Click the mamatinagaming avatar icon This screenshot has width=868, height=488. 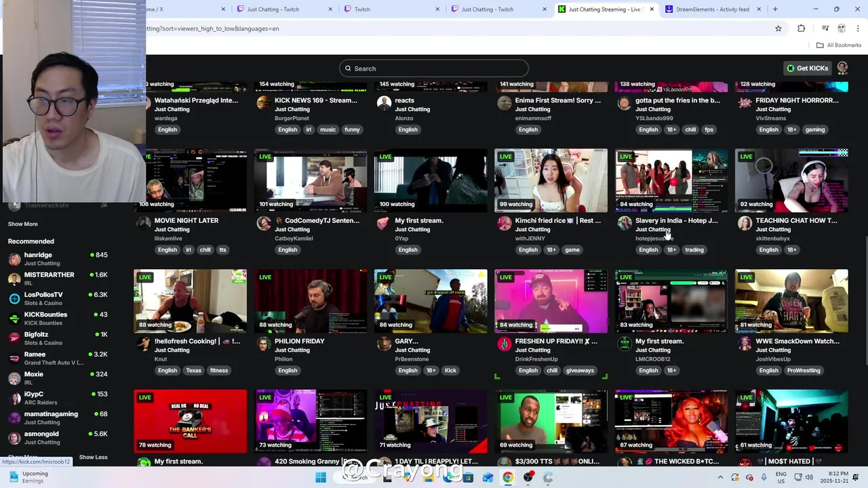click(14, 418)
